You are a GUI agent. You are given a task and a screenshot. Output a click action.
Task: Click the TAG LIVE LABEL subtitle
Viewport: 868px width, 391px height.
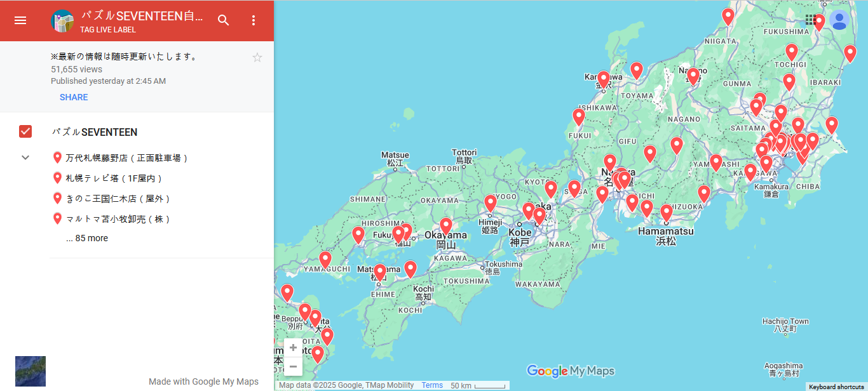click(x=108, y=30)
